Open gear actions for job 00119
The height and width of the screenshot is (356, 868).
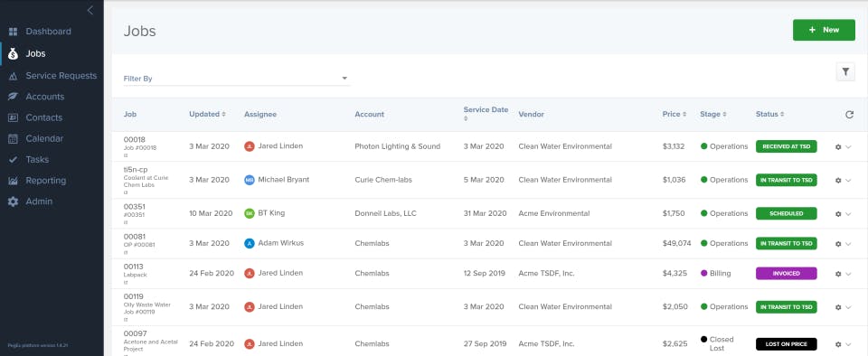click(838, 307)
